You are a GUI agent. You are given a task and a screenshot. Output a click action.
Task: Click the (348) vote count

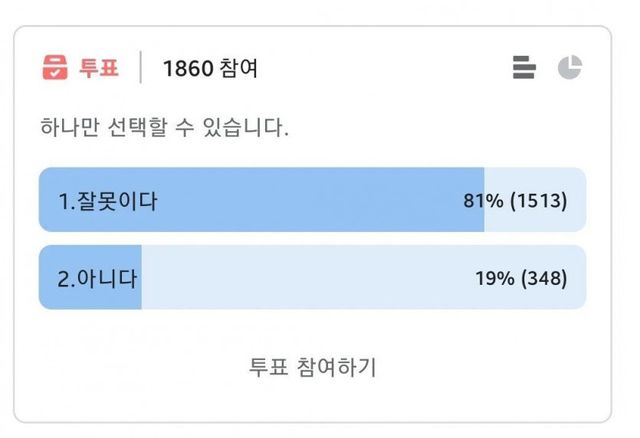click(543, 278)
